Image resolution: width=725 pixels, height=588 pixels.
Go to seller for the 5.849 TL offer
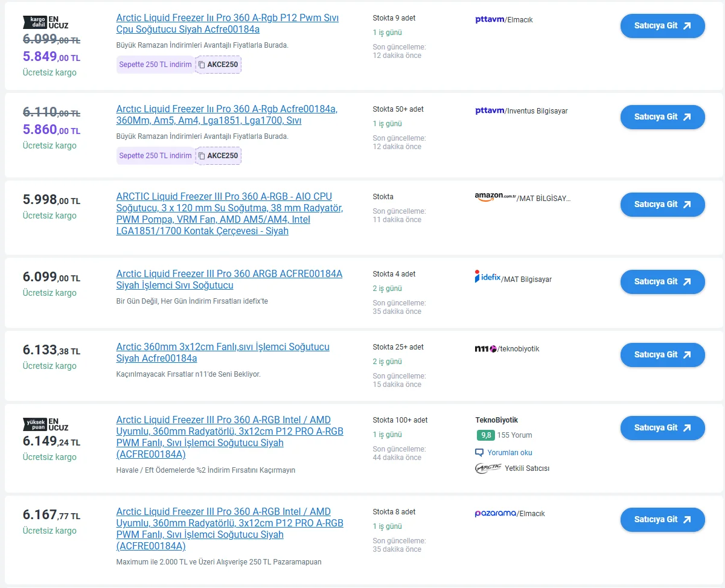(x=662, y=26)
